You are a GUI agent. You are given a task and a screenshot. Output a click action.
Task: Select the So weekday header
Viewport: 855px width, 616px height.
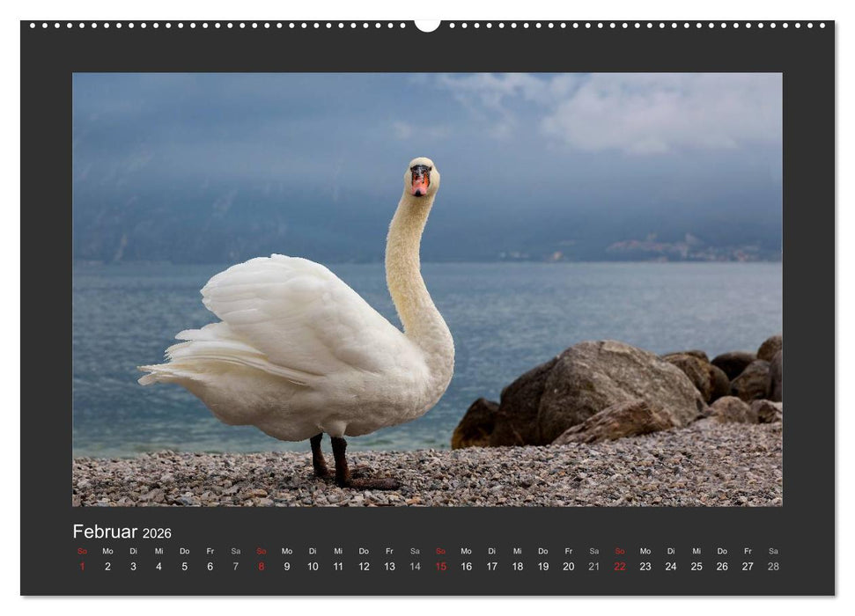(x=81, y=551)
